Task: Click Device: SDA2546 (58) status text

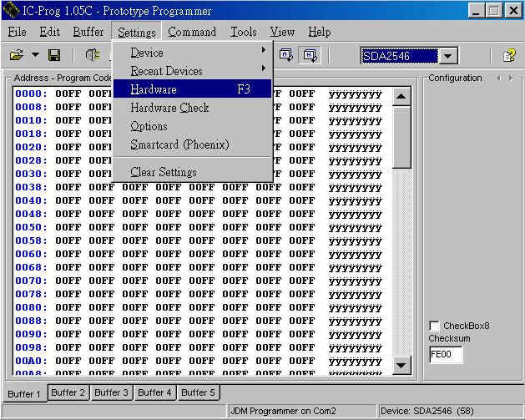Action: click(427, 411)
